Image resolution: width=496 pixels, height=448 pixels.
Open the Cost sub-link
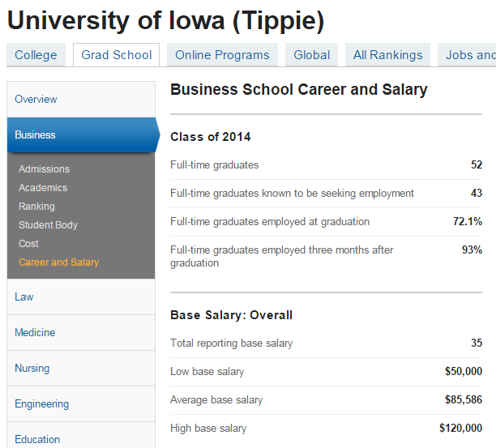tap(29, 244)
